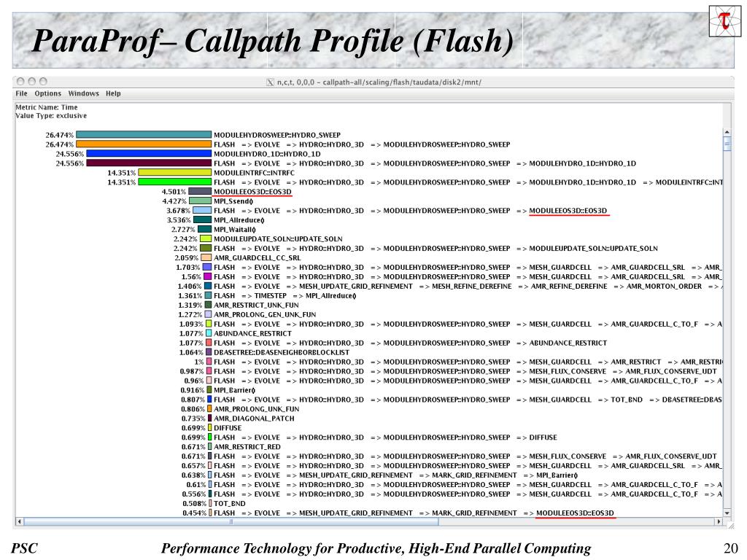Click the TAU logo in slide corner
Image resolution: width=747 pixels, height=560 pixels.
[724, 21]
